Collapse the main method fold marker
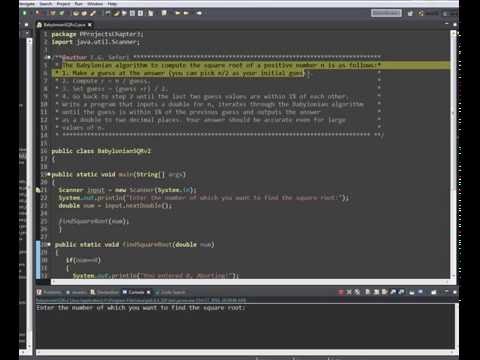The width and height of the screenshot is (480, 360). click(x=49, y=174)
